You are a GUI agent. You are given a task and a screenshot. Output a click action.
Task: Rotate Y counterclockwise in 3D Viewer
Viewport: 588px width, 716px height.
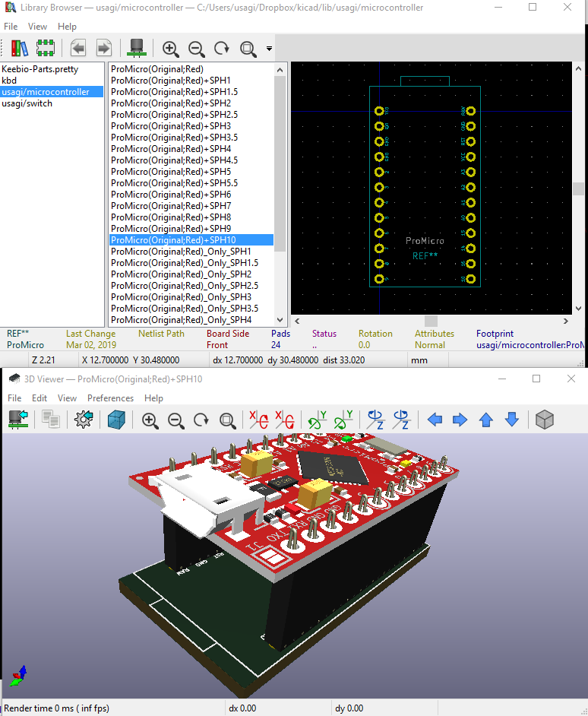point(343,420)
